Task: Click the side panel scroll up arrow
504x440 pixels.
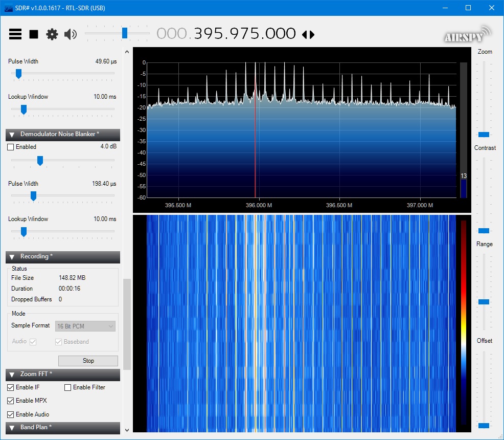Action: 127,52
